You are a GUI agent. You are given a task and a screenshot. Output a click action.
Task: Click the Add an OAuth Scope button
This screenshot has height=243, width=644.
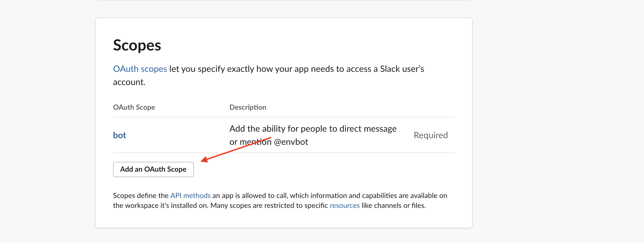[x=153, y=169]
